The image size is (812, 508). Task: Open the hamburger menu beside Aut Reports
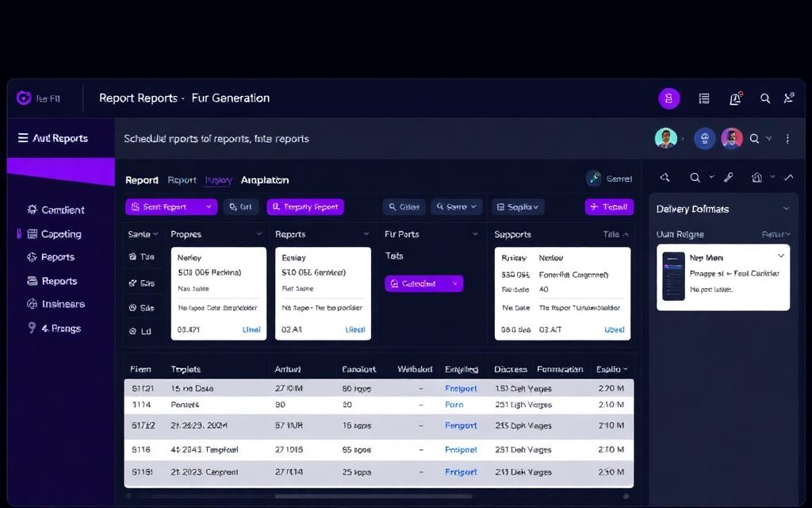23,138
